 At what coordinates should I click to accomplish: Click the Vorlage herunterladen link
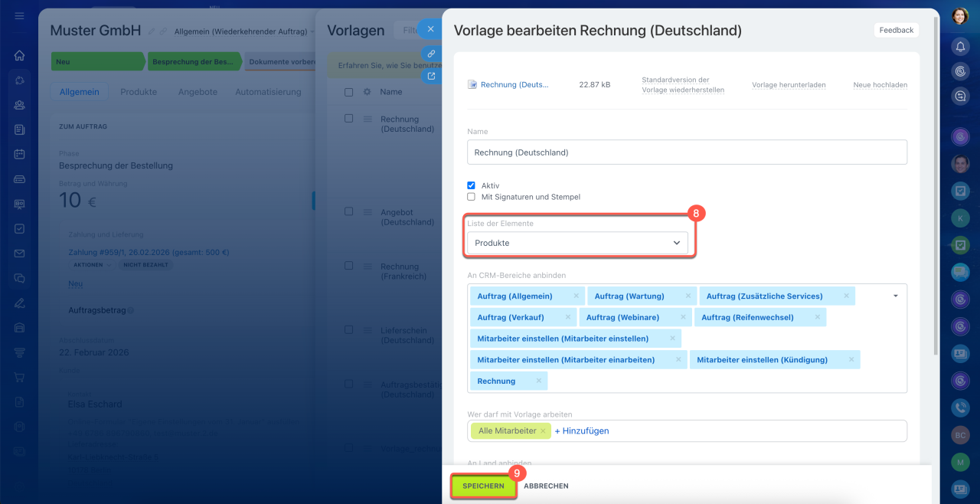789,85
